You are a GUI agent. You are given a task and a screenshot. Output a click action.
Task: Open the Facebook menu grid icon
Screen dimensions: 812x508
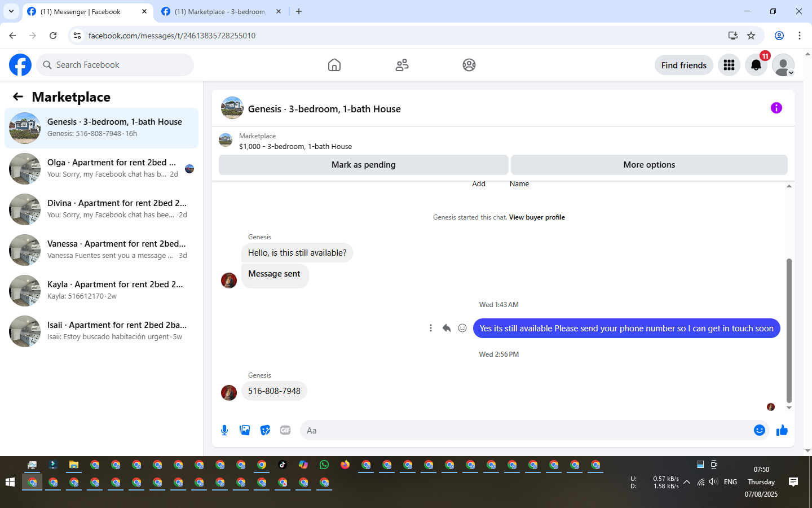pyautogui.click(x=729, y=65)
